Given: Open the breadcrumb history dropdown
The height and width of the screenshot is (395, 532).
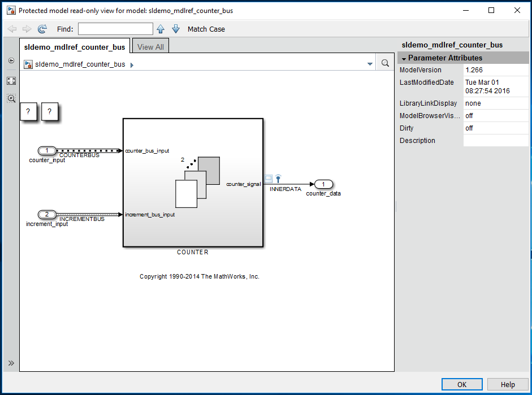Looking at the screenshot, I should [x=370, y=64].
